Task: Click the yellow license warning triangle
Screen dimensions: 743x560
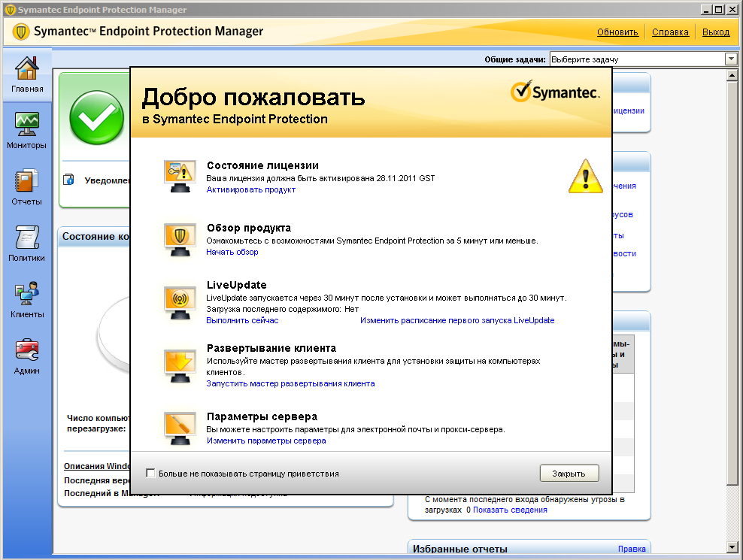Action: coord(586,176)
